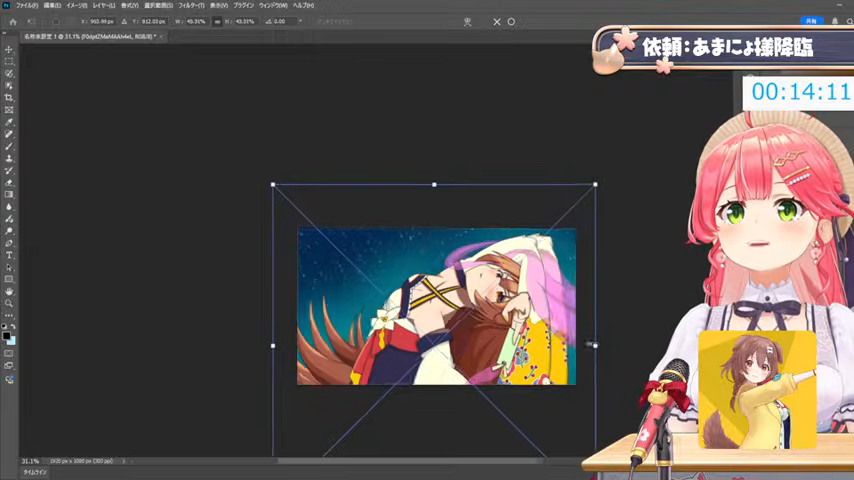Screen dimensions: 854x480
Task: Click the horizontal canvas scrollbar
Action: pyautogui.click(x=408, y=461)
